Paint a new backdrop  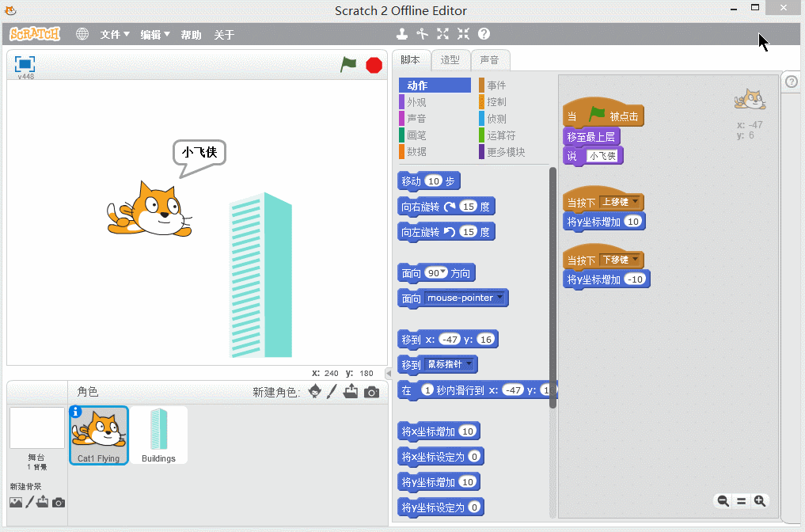pos(30,502)
